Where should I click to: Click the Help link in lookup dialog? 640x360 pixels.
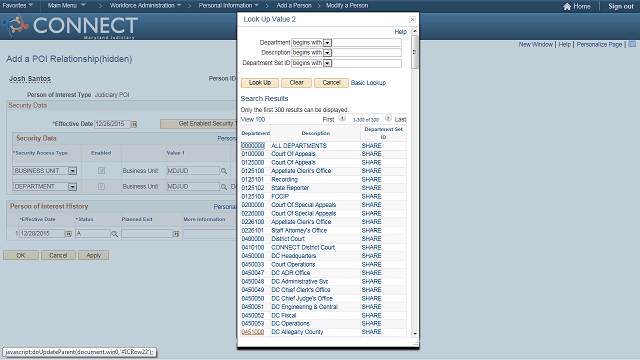pyautogui.click(x=400, y=32)
